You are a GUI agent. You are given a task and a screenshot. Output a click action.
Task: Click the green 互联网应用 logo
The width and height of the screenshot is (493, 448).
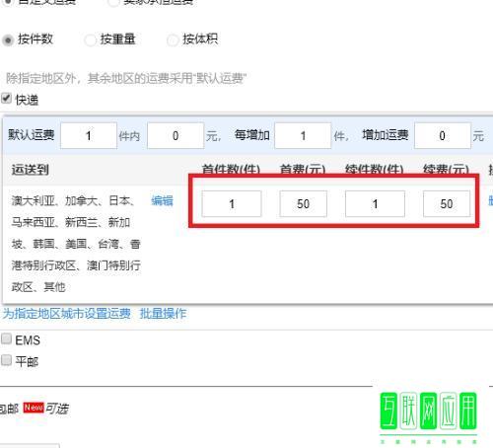[x=429, y=414]
